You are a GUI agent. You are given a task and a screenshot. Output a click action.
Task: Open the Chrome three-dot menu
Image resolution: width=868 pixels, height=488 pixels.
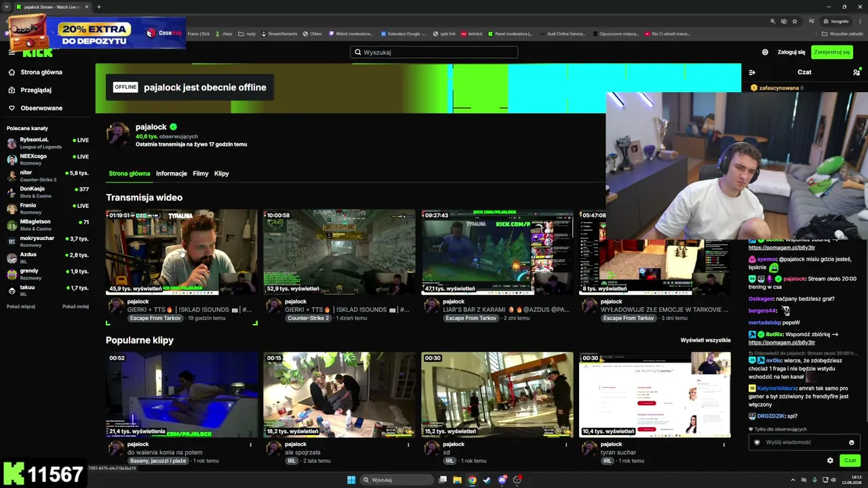pyautogui.click(x=859, y=21)
